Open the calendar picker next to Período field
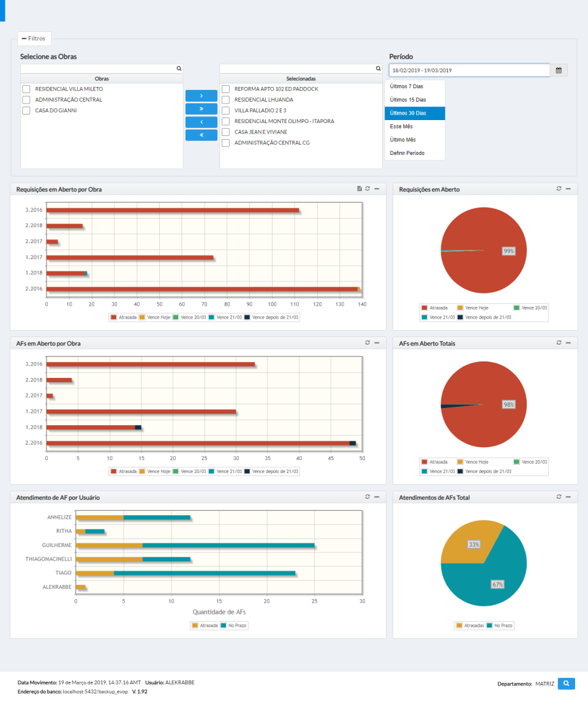This screenshot has width=588, height=702. (x=558, y=70)
